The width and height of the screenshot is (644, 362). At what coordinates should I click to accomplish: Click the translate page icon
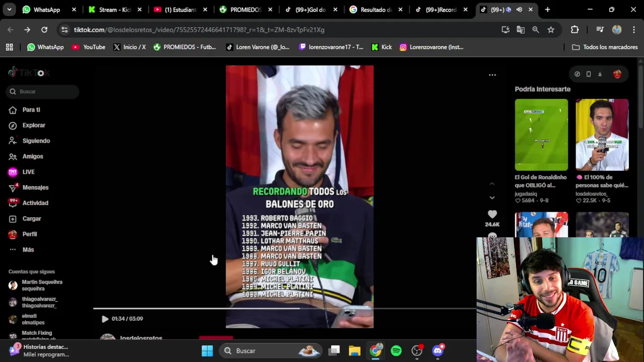[521, 30]
